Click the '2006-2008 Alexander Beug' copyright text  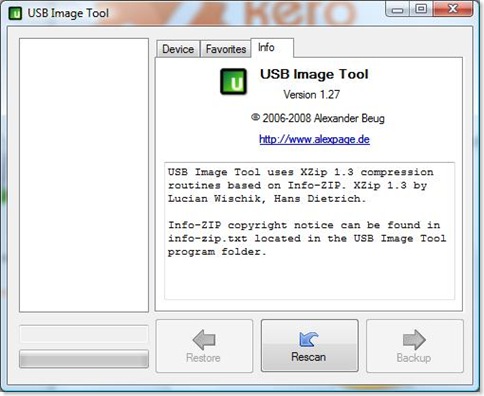coord(318,118)
